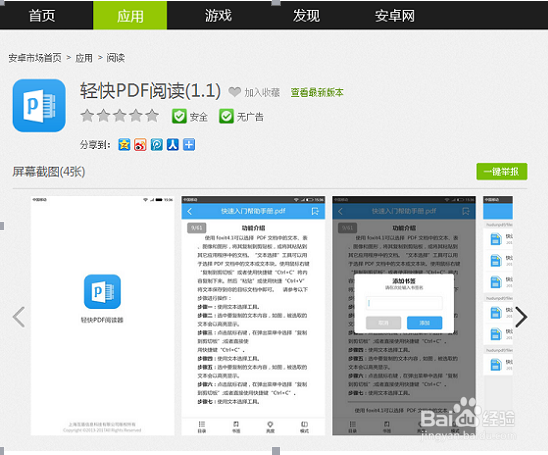Image resolution: width=548 pixels, height=455 pixels.
Task: Select the 应用 tab
Action: pyautogui.click(x=130, y=16)
